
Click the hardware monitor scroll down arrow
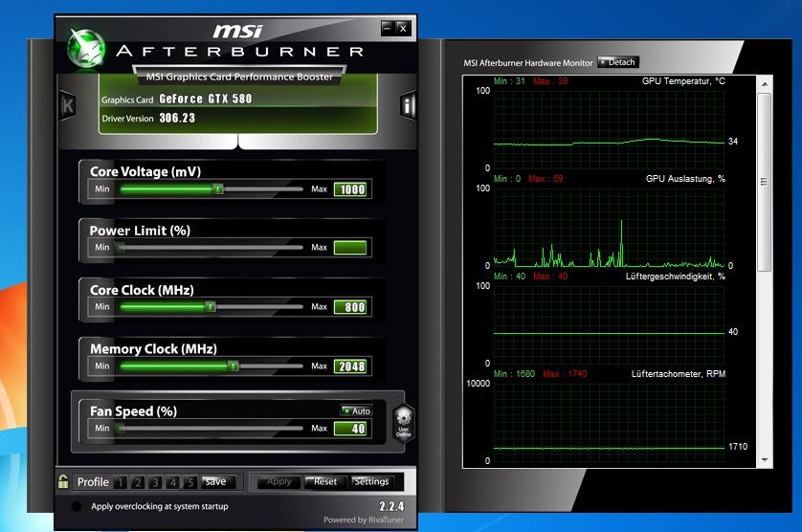[x=765, y=460]
